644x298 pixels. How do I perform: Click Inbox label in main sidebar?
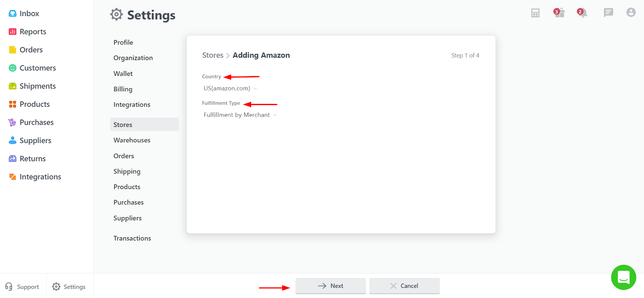[x=29, y=14]
